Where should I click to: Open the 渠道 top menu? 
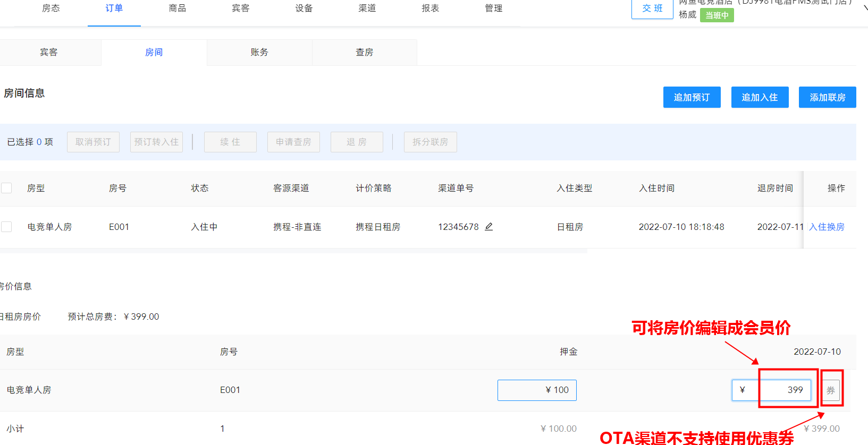pos(367,8)
